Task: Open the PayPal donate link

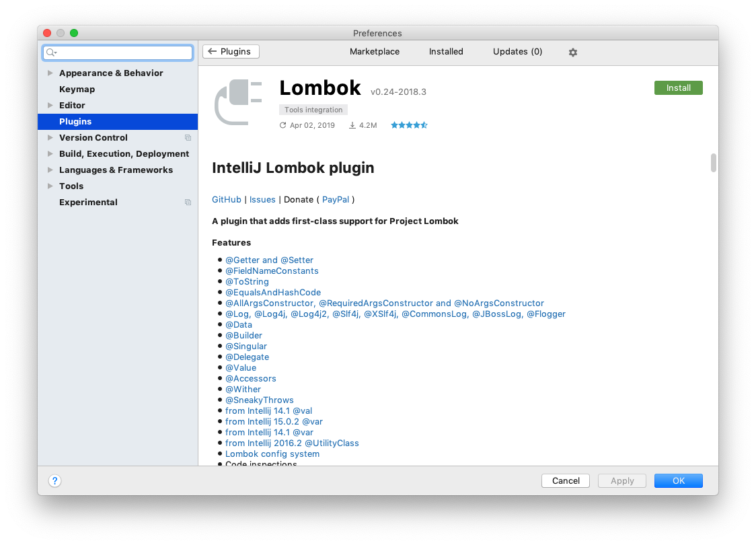Action: (x=336, y=200)
